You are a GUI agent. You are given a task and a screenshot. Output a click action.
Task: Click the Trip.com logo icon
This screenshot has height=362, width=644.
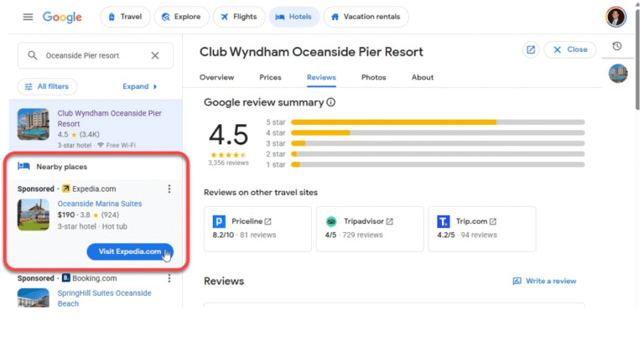[x=443, y=221]
